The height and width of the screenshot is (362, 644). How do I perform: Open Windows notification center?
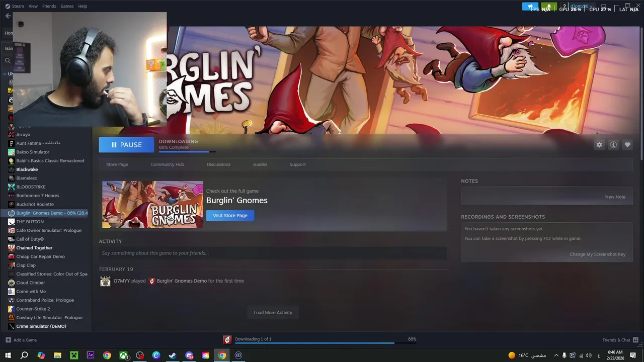(x=633, y=355)
